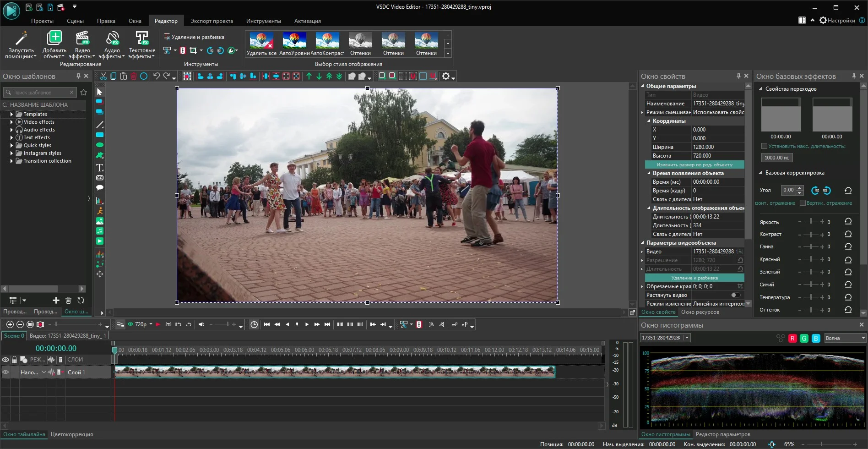This screenshot has width=868, height=449.
Task: Click the teal Удаление и разбивка button
Action: pos(694,278)
